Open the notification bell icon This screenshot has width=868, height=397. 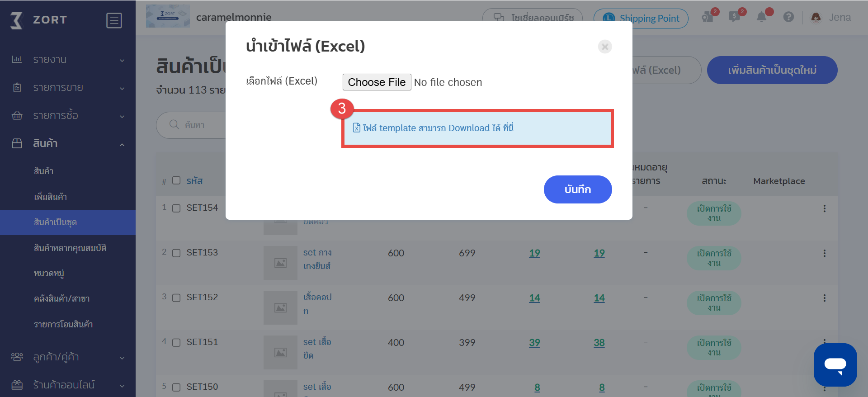762,17
